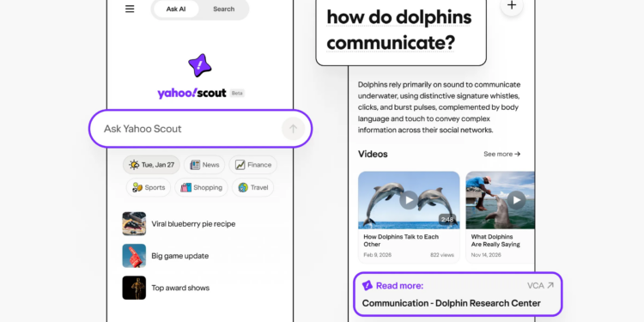
Task: Open VCA external link arrow
Action: click(x=550, y=285)
